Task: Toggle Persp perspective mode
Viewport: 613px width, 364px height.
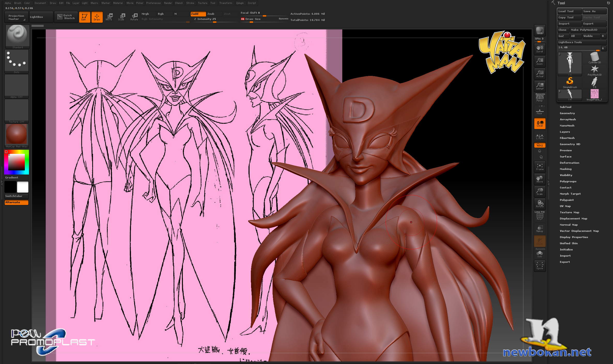Action: (x=540, y=98)
